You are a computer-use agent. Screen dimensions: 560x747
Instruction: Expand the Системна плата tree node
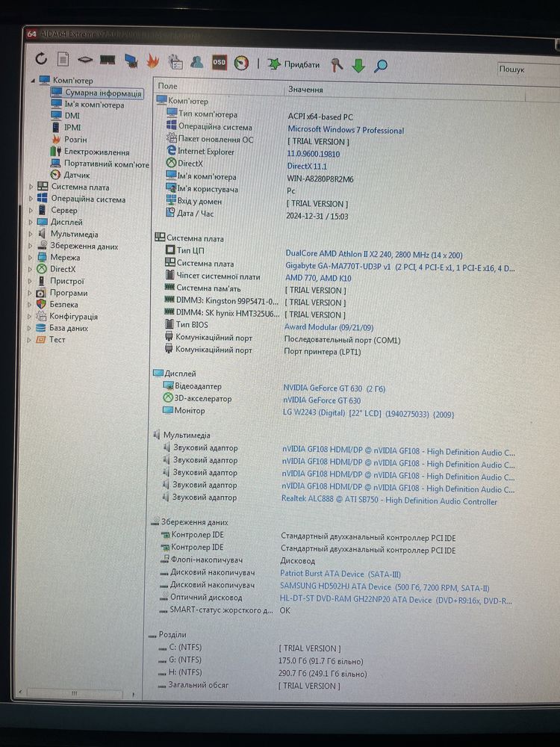(31, 187)
